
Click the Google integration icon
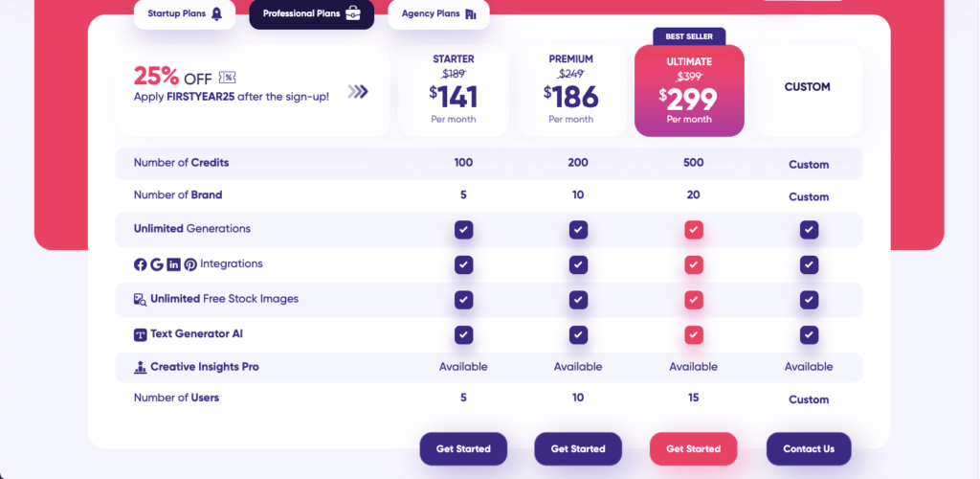[157, 264]
